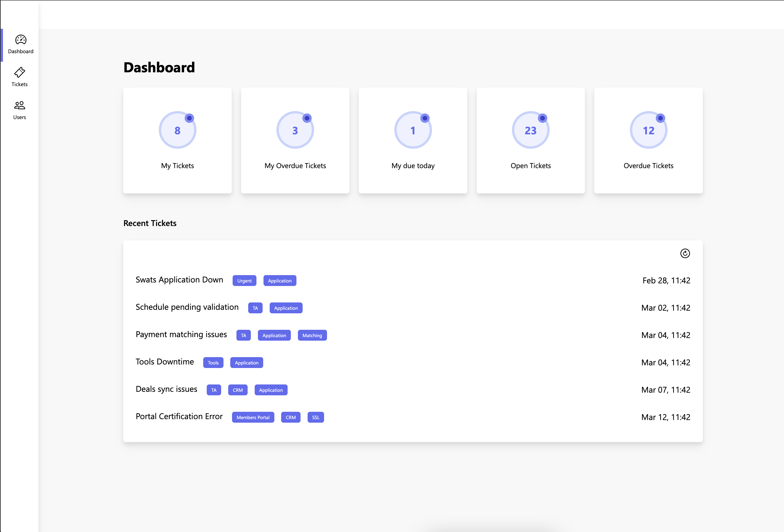Viewport: 784px width, 532px height.
Task: Select the My Tickets card label
Action: tap(177, 165)
